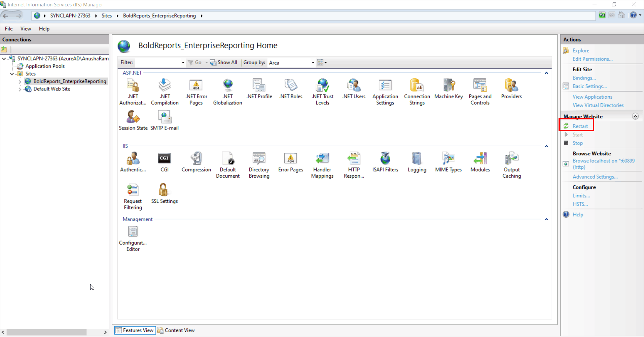Open Compression feature
Viewport: 644px width, 337px height.
pyautogui.click(x=196, y=162)
